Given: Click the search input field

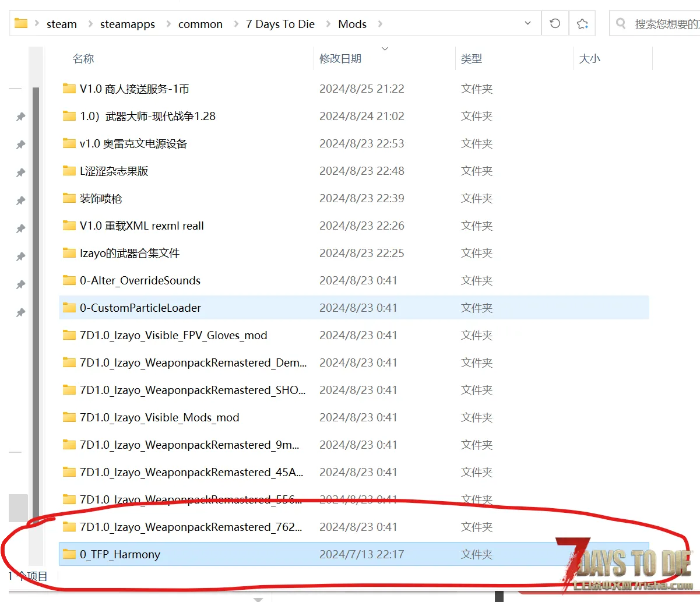Looking at the screenshot, I should 666,24.
